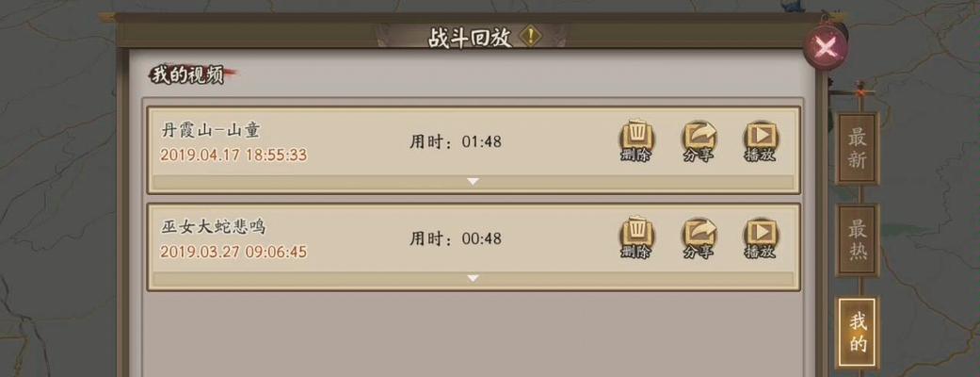Viewport: 980px width, 377px height.
Task: Select the 我的 tab
Action: tap(859, 333)
